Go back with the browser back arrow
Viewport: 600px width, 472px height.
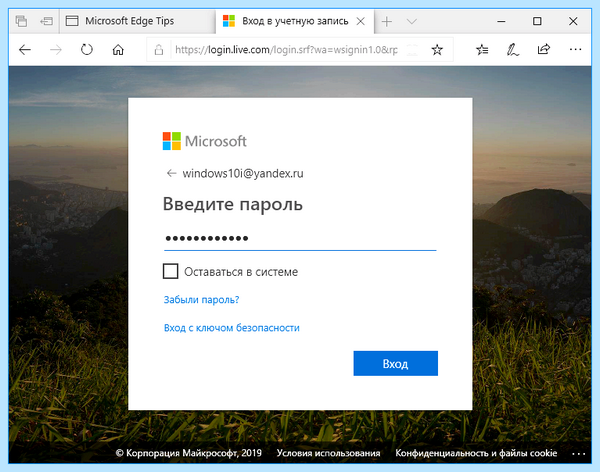click(25, 50)
